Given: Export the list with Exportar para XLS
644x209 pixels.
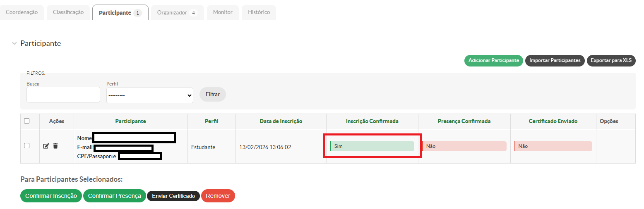Looking at the screenshot, I should [611, 60].
